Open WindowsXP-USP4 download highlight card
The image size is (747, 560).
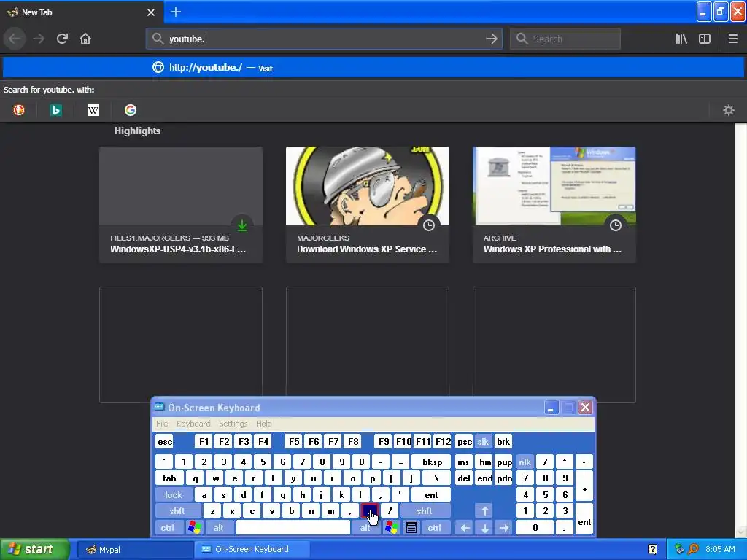181,204
